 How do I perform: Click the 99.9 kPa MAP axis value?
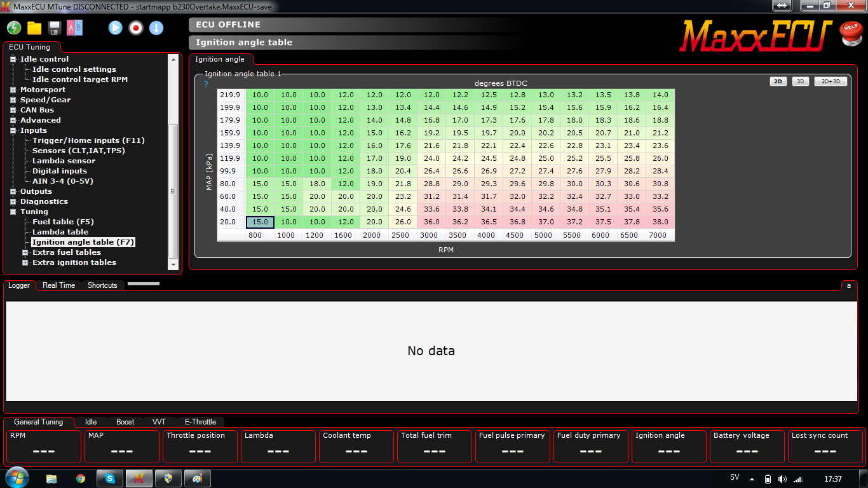coord(230,172)
